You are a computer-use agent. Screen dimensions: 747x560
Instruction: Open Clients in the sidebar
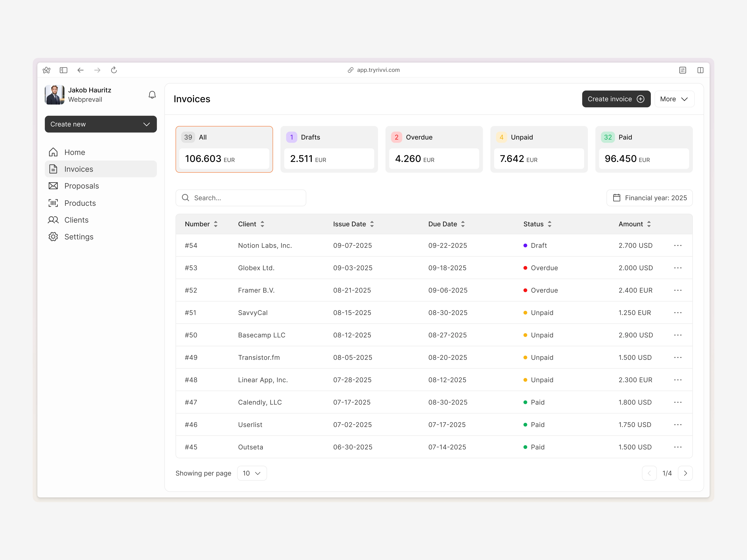(101, 220)
